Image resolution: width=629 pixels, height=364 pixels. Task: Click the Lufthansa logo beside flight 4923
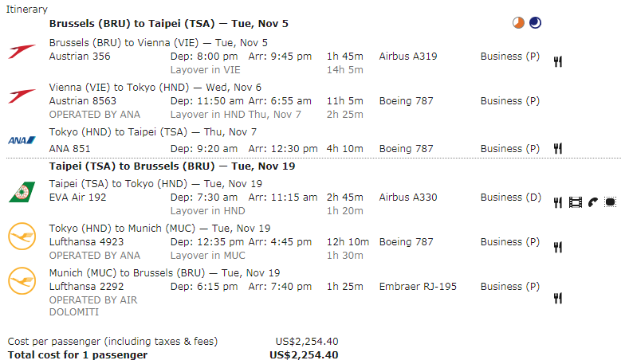coord(22,236)
